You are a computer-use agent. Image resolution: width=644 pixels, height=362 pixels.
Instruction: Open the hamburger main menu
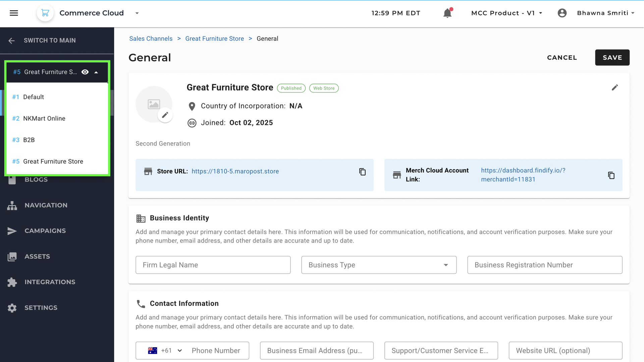14,13
